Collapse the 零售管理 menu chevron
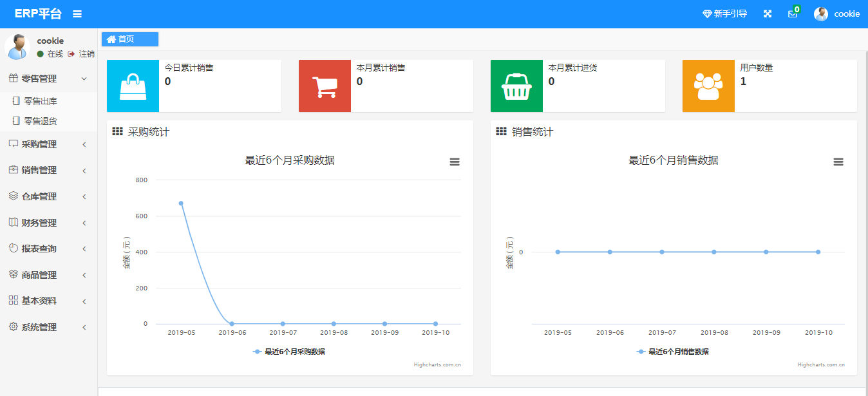The image size is (868, 396). pyautogui.click(x=84, y=79)
